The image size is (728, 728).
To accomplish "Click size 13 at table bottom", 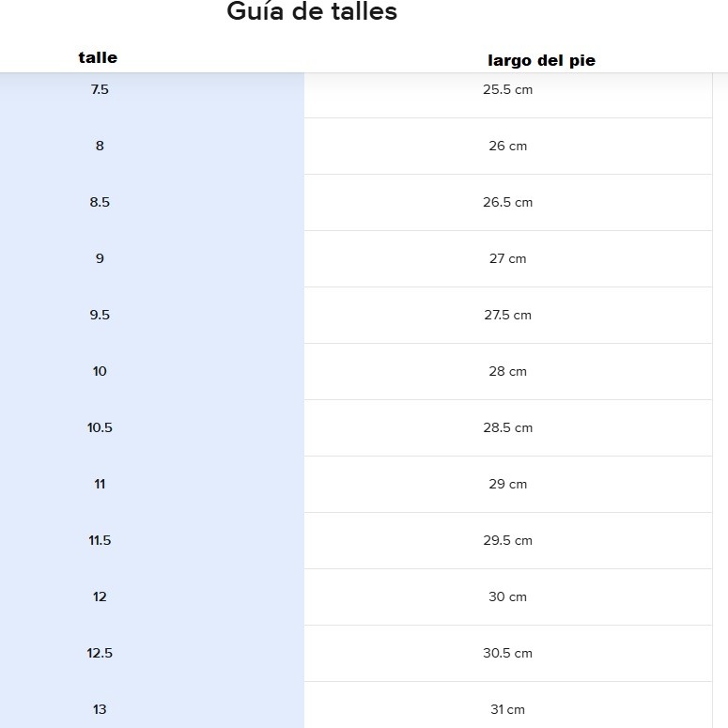I will coord(100,709).
